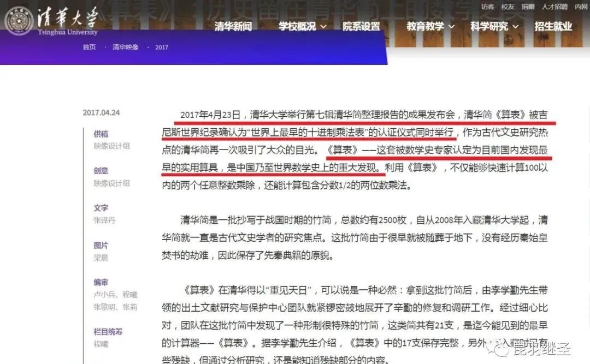Click the 校友 top link
590x364 pixels.
pos(508,7)
